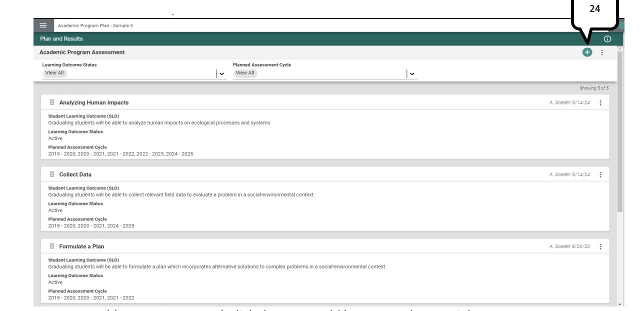Expand the Learning Outcome Status dropdown
Viewport: 644px width, 311px height.
(x=220, y=74)
